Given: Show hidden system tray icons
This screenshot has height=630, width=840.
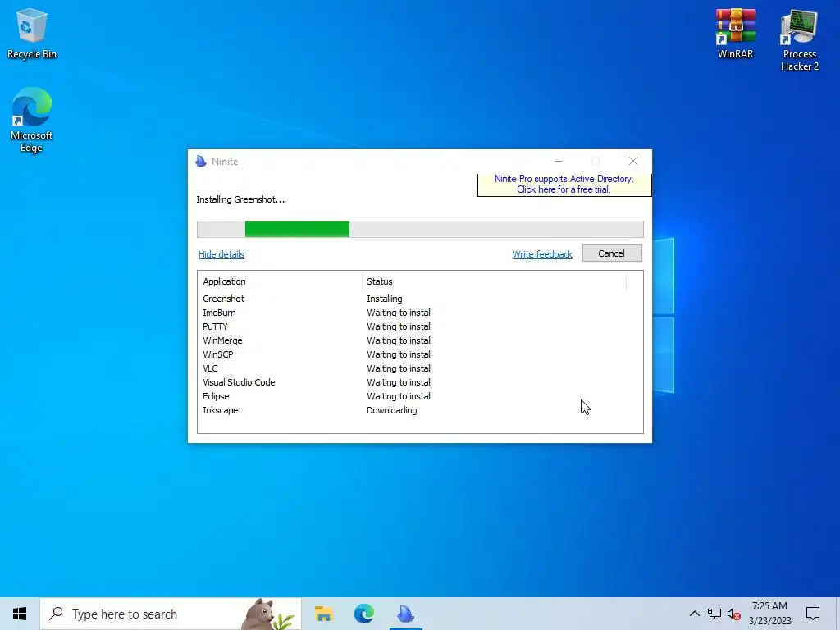Looking at the screenshot, I should (694, 614).
